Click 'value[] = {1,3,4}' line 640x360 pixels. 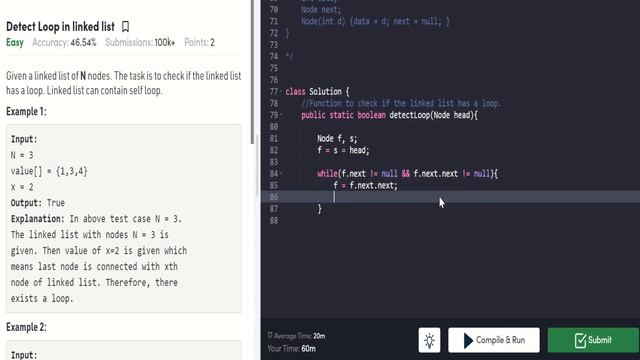49,171
